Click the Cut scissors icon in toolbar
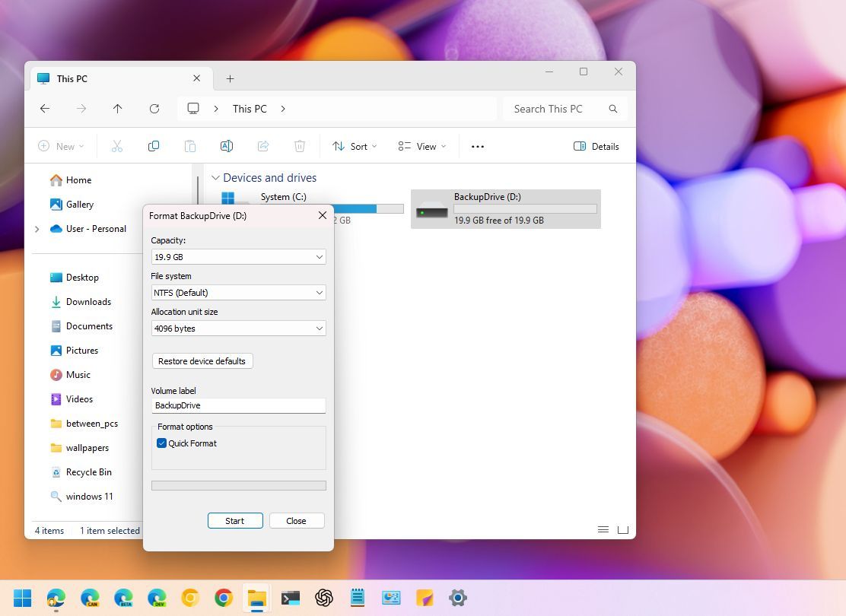 pos(117,146)
